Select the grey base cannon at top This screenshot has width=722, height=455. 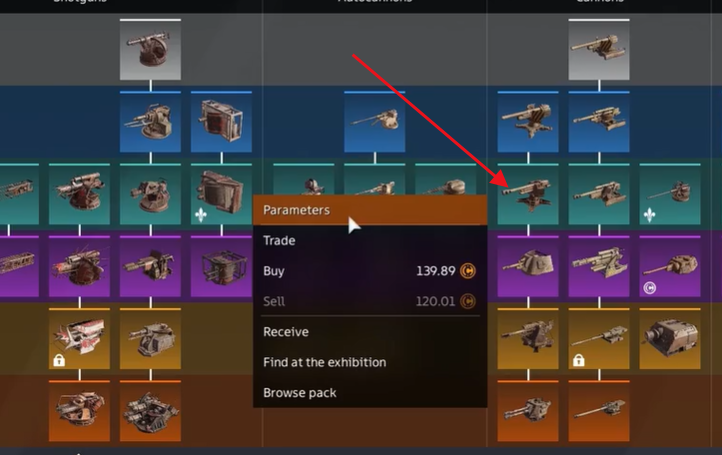click(599, 49)
